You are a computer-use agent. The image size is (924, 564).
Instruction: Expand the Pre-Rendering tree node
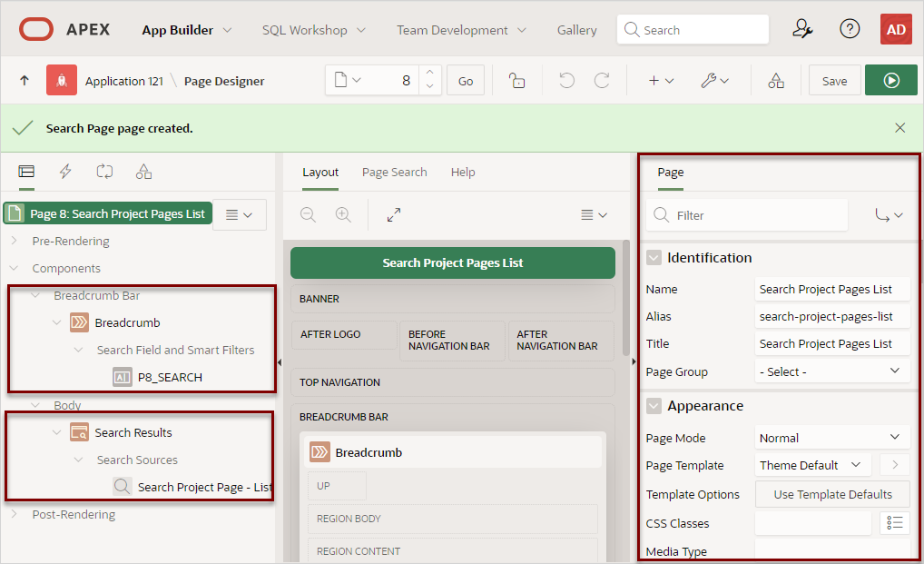tap(15, 241)
